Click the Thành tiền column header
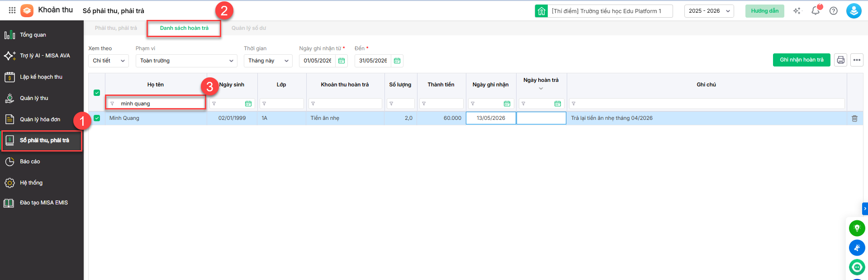The height and width of the screenshot is (280, 868). [x=441, y=85]
